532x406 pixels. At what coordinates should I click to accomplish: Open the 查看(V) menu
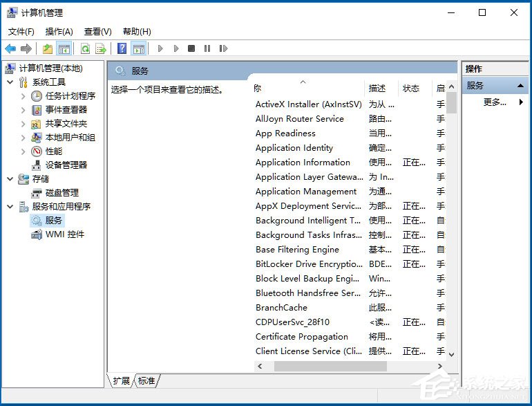coord(97,32)
